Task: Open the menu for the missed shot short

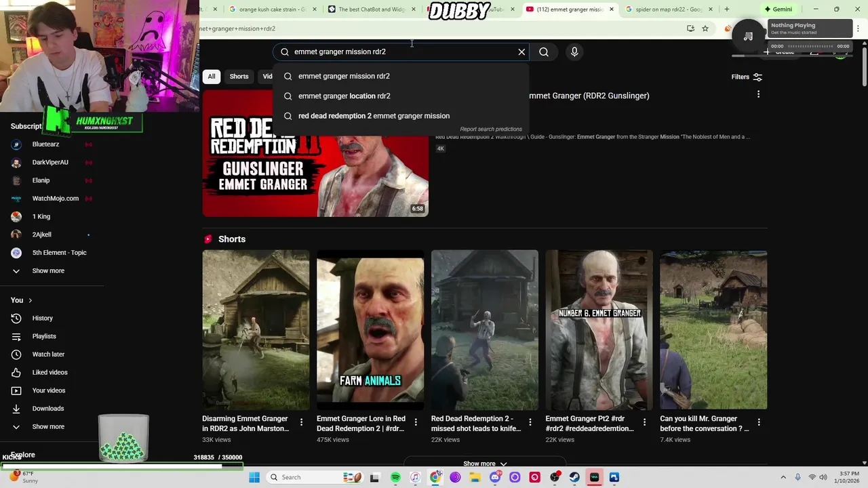Action: 530,422
